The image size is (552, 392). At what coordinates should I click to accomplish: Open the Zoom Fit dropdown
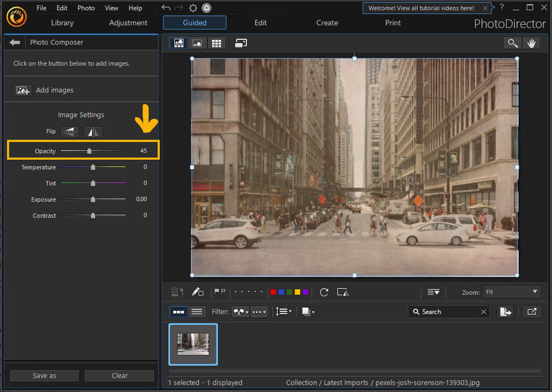click(512, 292)
